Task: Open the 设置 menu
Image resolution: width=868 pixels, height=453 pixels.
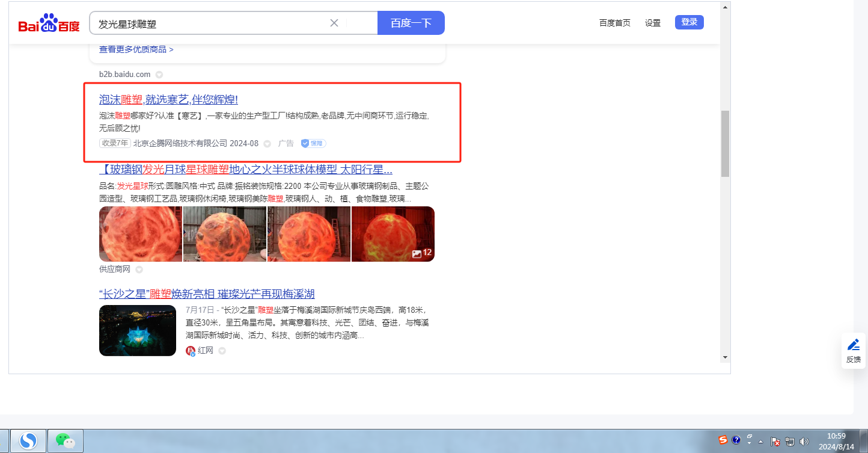Action: [653, 23]
